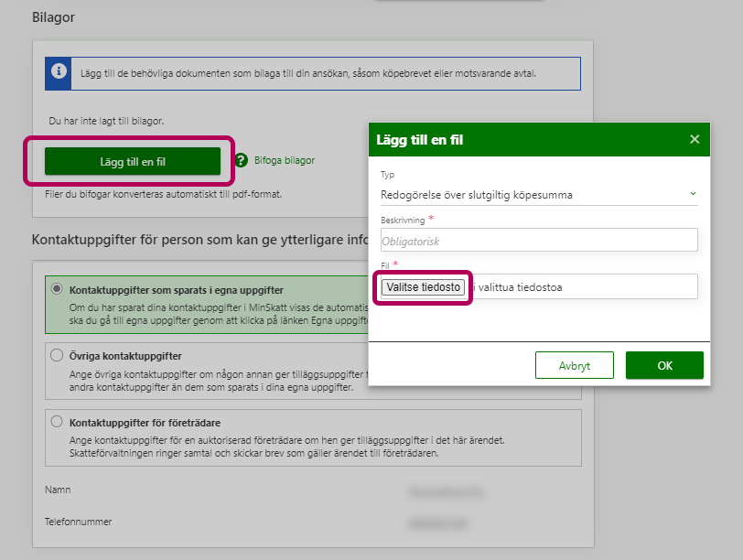Choose the Övriga kontaktuppgifter radio option
Screen dimensions: 743x560
(x=57, y=355)
